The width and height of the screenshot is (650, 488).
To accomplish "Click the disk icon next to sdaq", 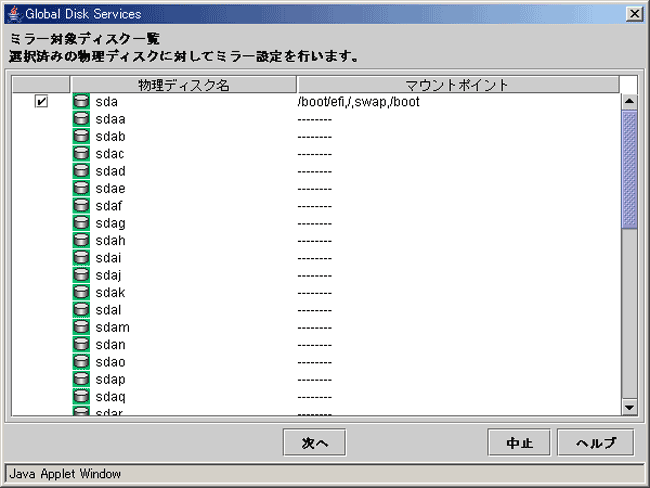I will pos(81,397).
